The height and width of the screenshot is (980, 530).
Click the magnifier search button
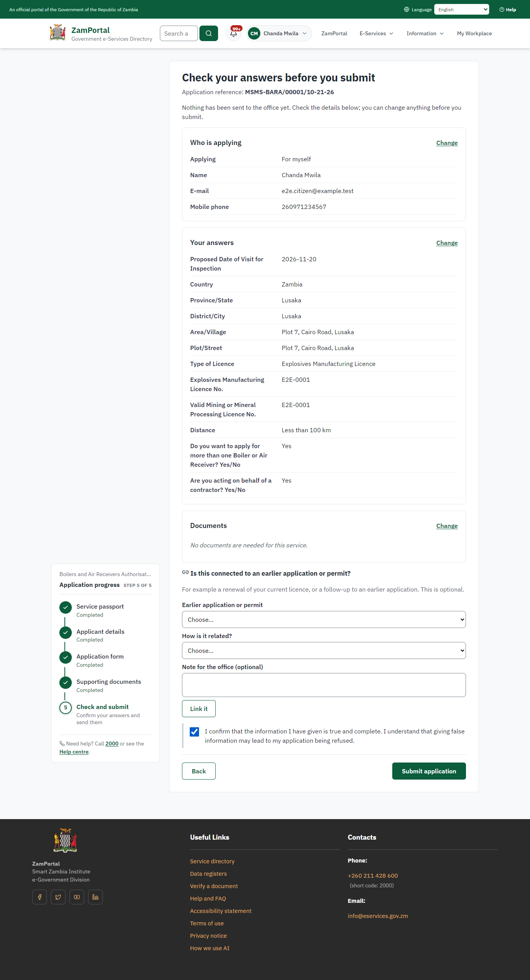[x=209, y=33]
